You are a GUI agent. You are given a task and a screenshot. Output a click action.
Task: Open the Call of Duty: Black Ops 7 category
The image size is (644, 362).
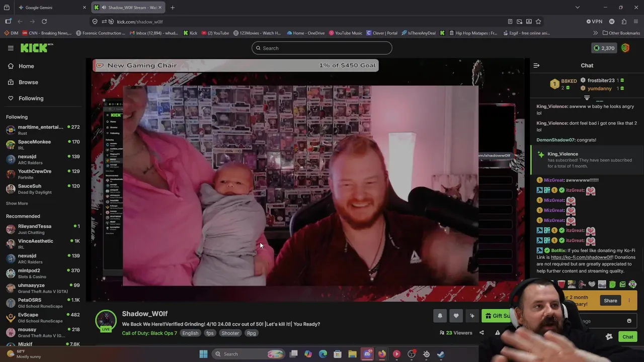[149, 333]
